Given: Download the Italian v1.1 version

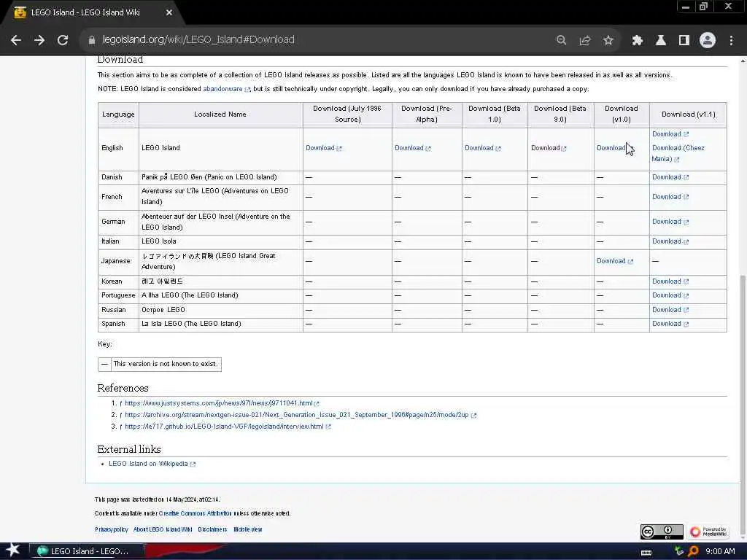Looking at the screenshot, I should [x=670, y=241].
